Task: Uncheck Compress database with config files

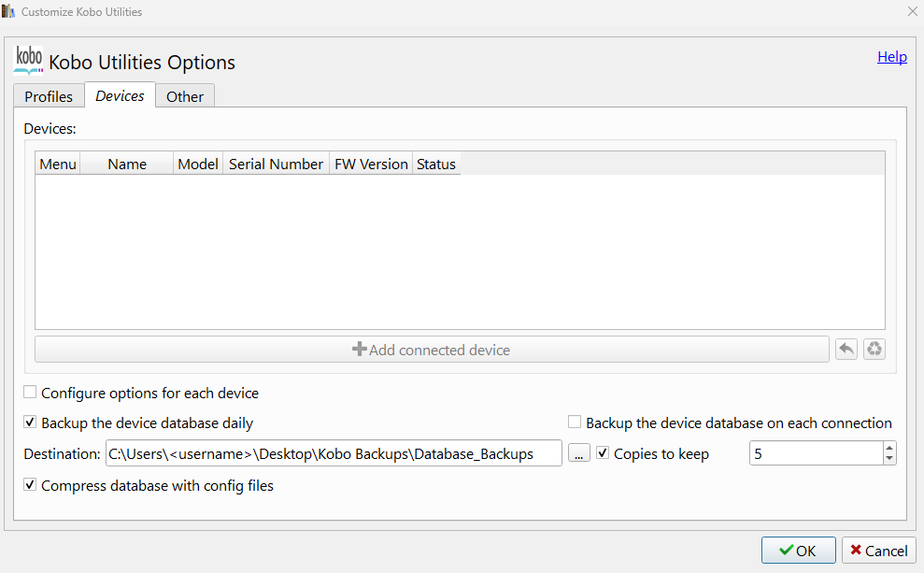Action: pos(31,485)
